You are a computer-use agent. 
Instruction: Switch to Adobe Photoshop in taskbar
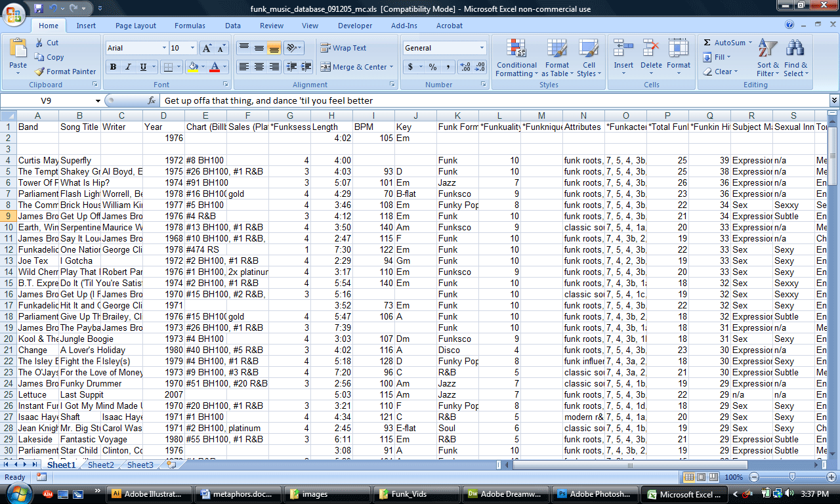(x=595, y=494)
